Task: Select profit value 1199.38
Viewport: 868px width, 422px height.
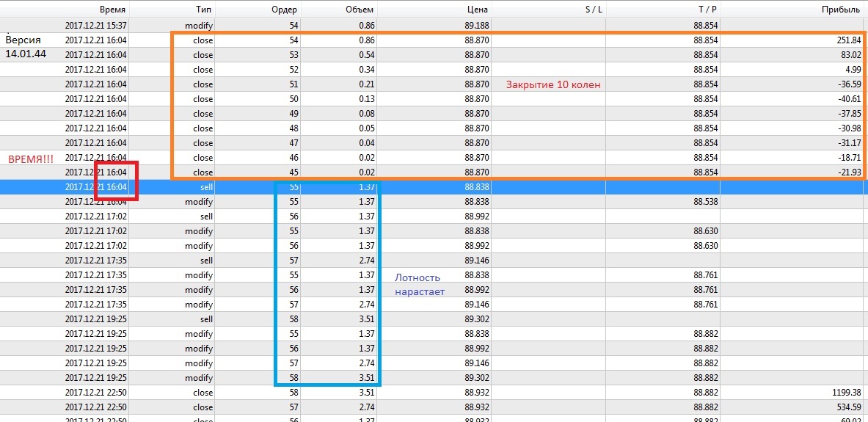Action: pyautogui.click(x=847, y=392)
